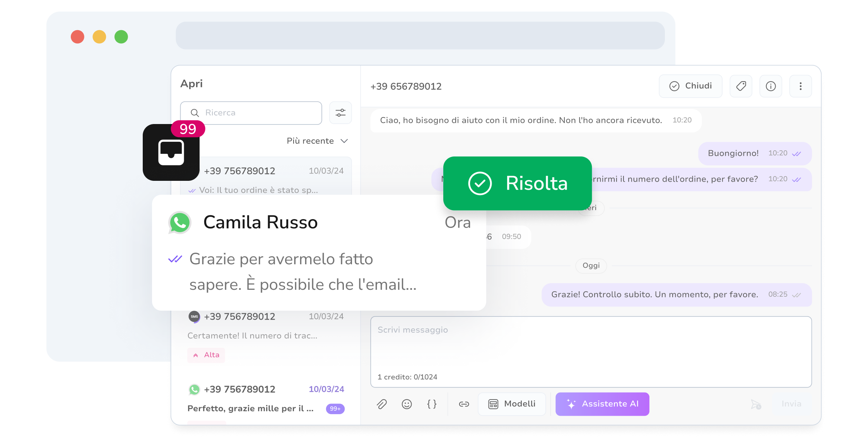Open conversation 'Certamente! Il numero di trac...'
This screenshot has width=868, height=437.
coord(266,337)
